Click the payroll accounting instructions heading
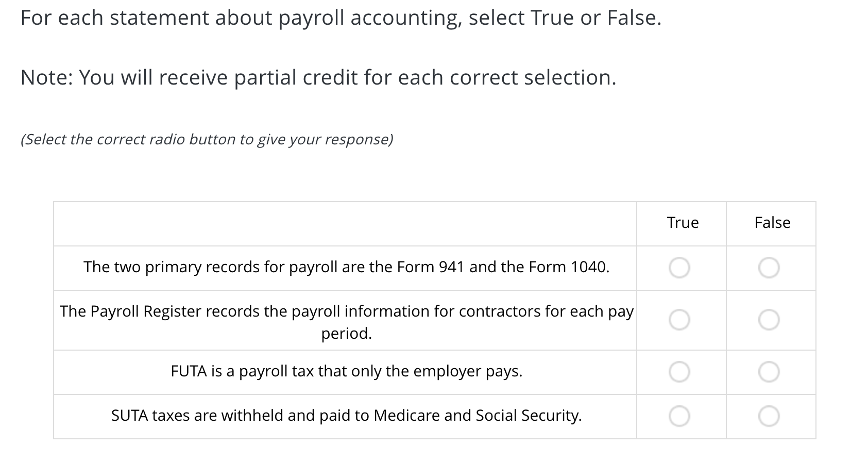Image resolution: width=868 pixels, height=462 pixels. [x=340, y=17]
